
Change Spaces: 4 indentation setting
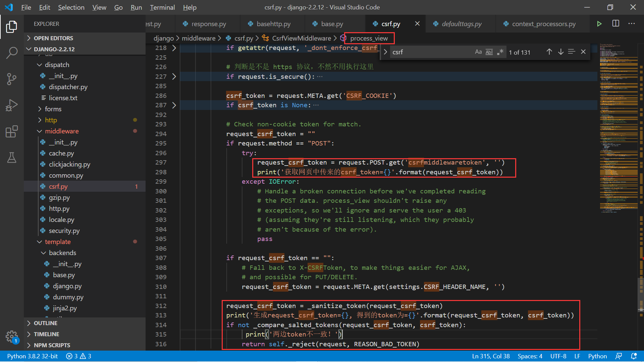530,356
